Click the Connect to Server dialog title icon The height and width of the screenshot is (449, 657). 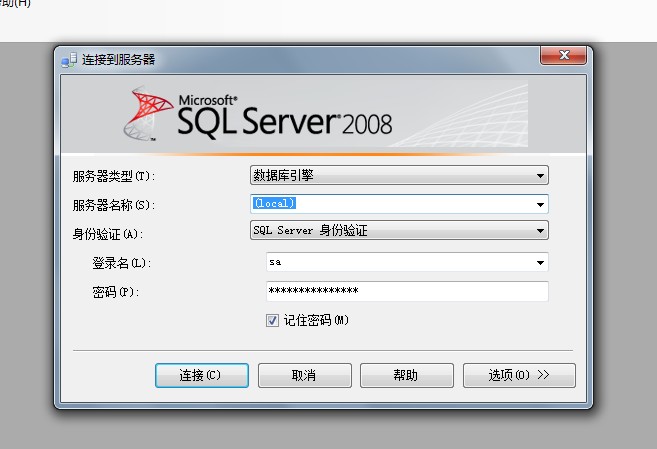click(x=69, y=60)
